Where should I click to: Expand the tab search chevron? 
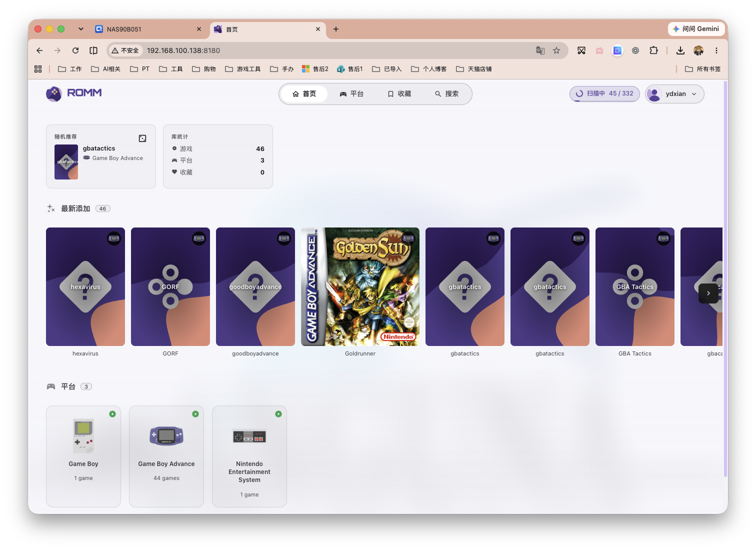[x=81, y=29]
